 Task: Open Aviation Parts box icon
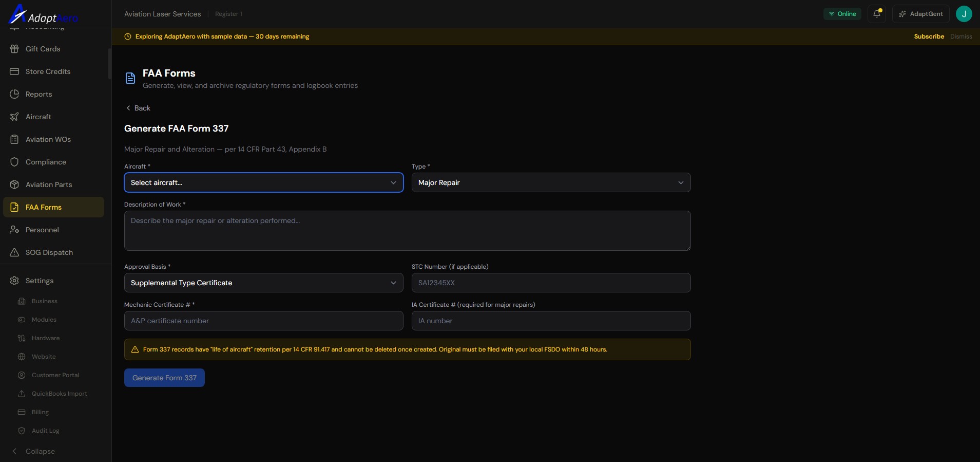(14, 184)
